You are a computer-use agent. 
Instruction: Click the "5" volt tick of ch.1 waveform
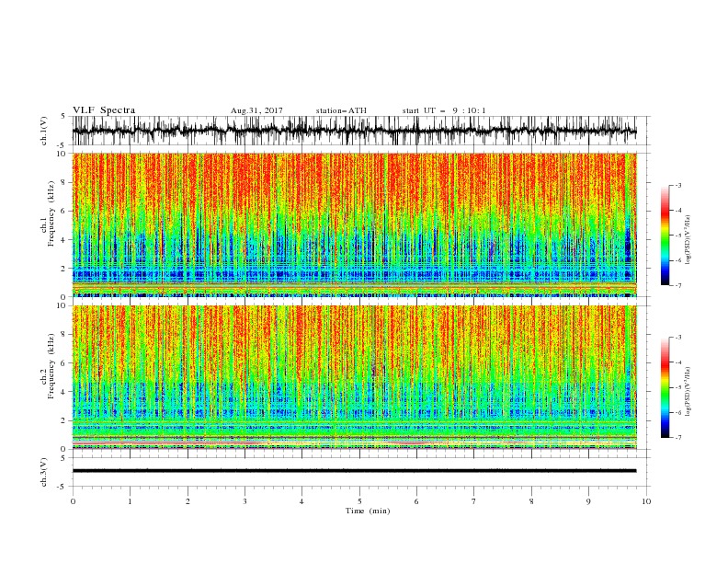[x=63, y=117]
